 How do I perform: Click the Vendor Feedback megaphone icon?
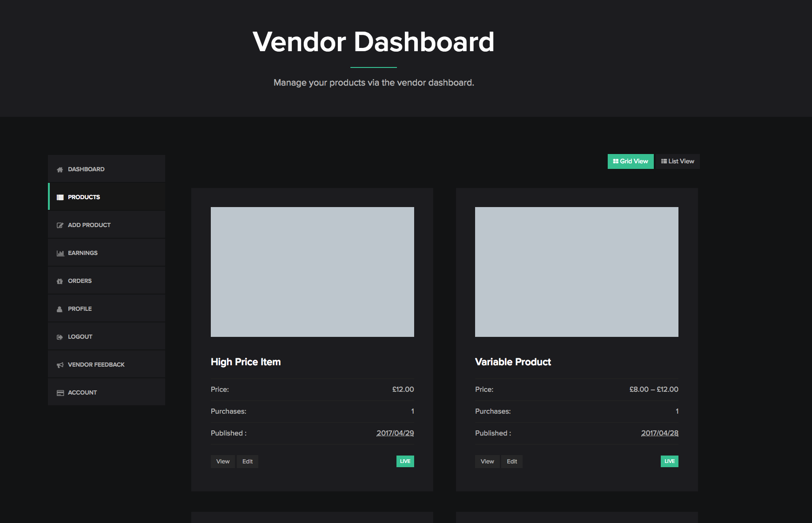pos(60,365)
